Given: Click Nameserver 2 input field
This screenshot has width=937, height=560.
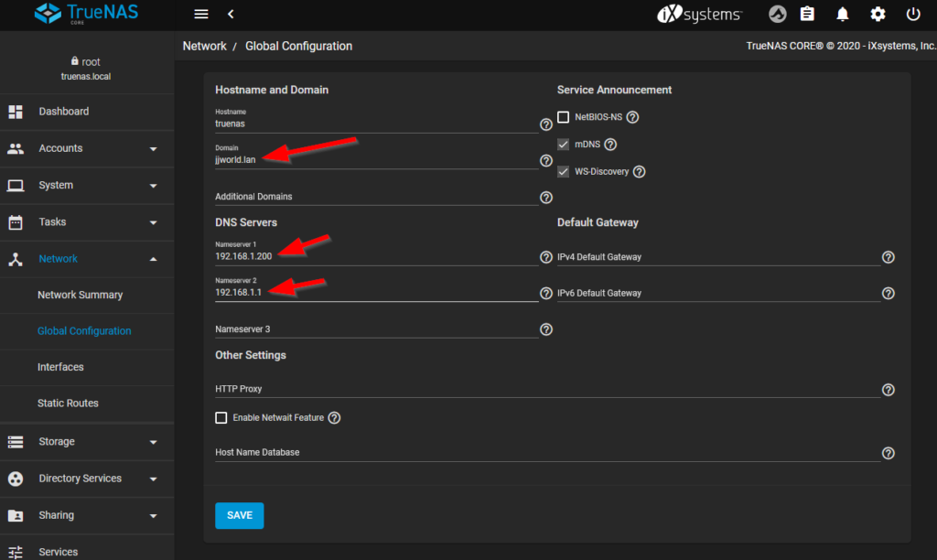Looking at the screenshot, I should [376, 292].
